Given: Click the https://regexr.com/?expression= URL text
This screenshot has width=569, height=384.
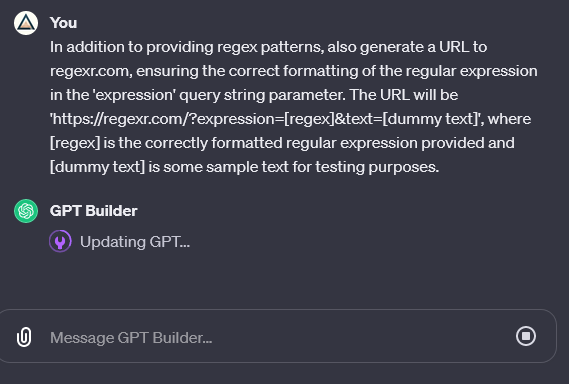Looking at the screenshot, I should point(167,119).
